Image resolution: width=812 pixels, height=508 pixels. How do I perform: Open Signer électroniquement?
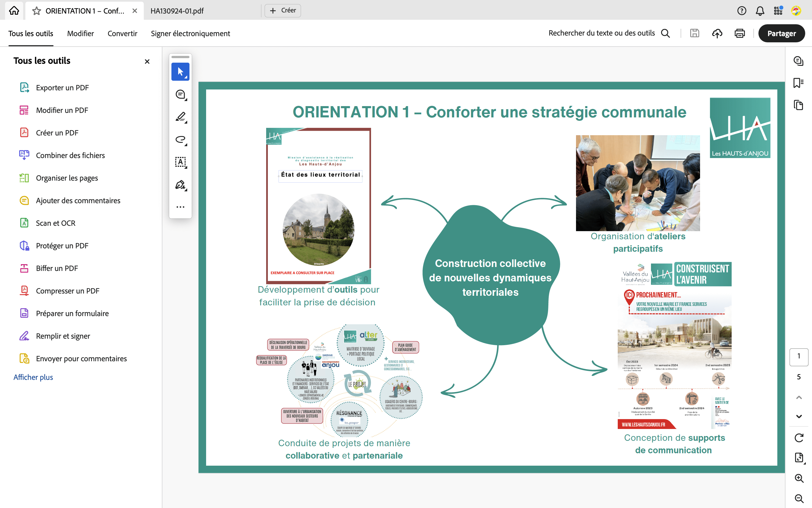pyautogui.click(x=190, y=33)
